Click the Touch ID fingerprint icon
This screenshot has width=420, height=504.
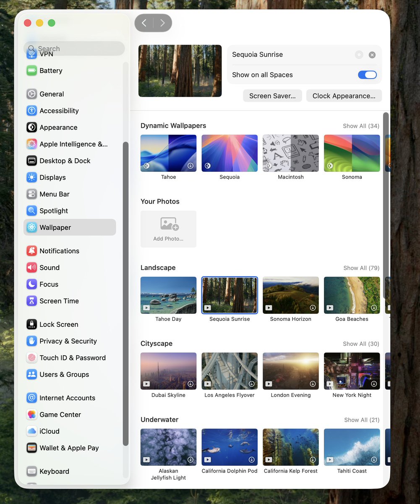click(x=32, y=358)
